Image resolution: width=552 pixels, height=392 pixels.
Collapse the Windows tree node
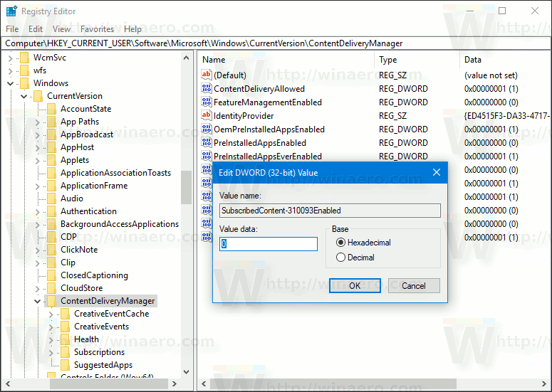[x=10, y=83]
